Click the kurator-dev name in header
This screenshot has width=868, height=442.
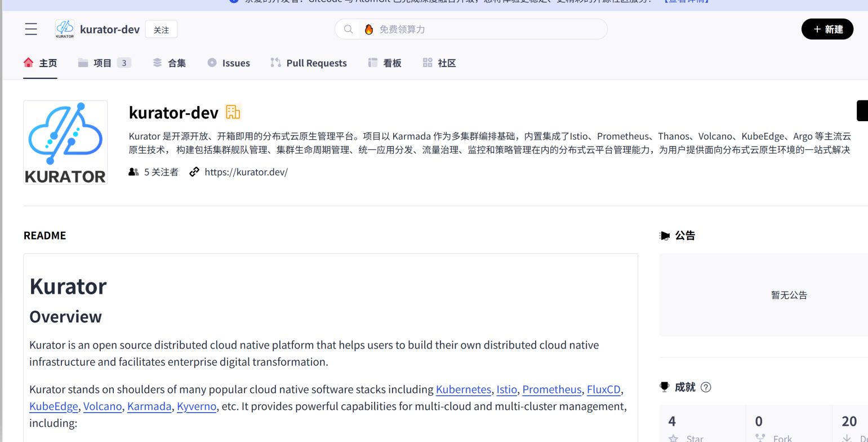click(110, 29)
